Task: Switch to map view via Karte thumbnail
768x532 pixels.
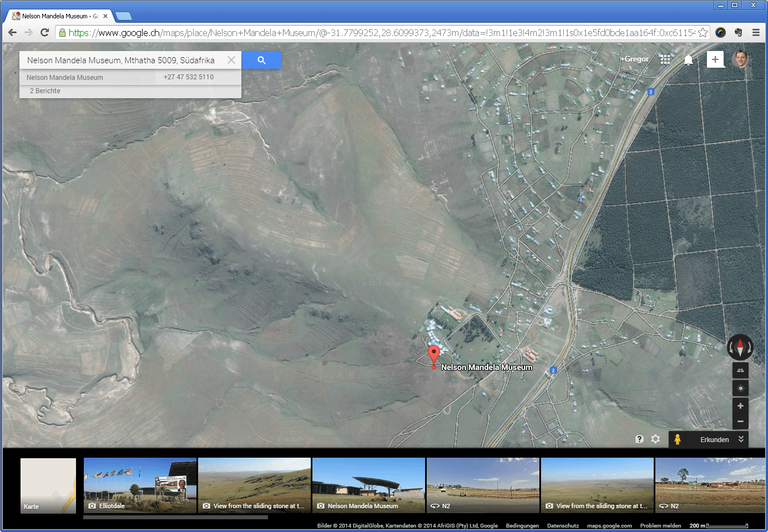Action: click(48, 485)
